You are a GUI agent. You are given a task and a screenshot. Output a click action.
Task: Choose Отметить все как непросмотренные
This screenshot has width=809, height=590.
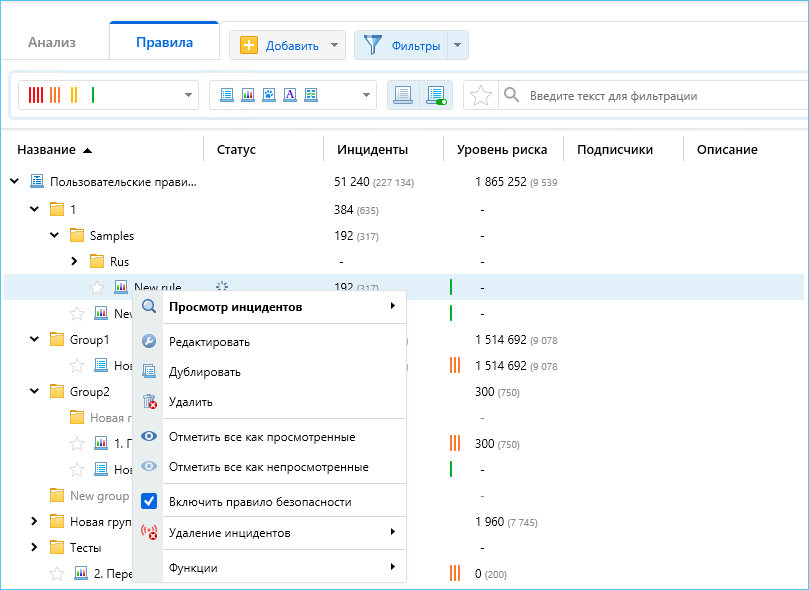269,467
